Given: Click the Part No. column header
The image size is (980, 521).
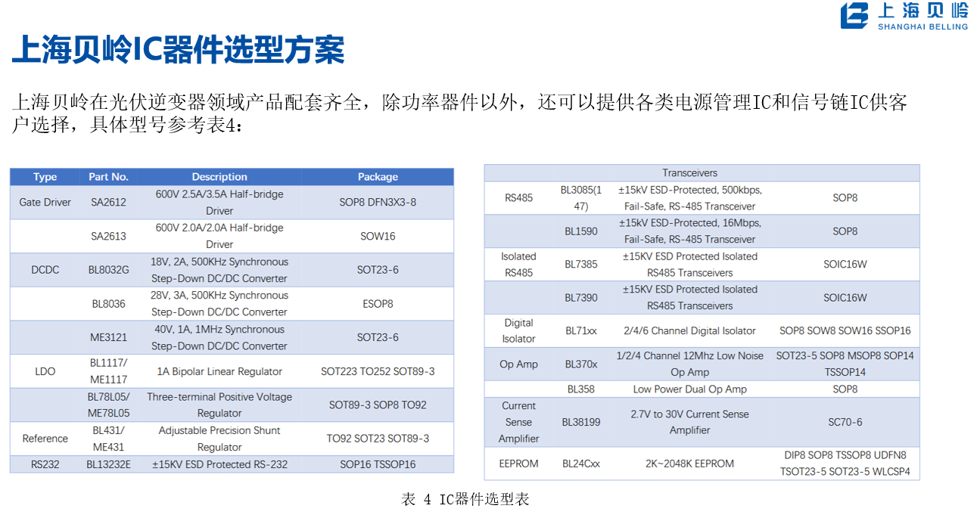Looking at the screenshot, I should tap(108, 177).
